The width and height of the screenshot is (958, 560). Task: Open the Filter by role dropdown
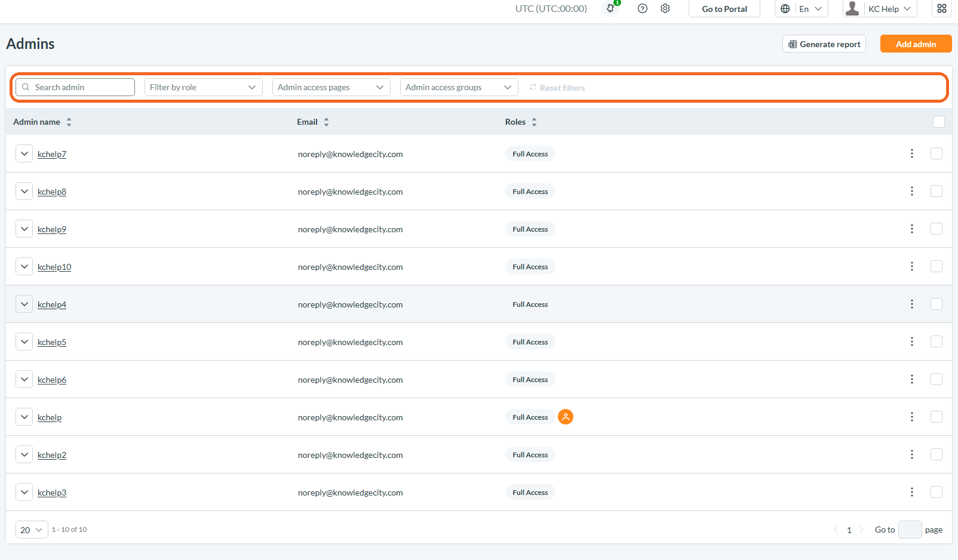tap(204, 87)
